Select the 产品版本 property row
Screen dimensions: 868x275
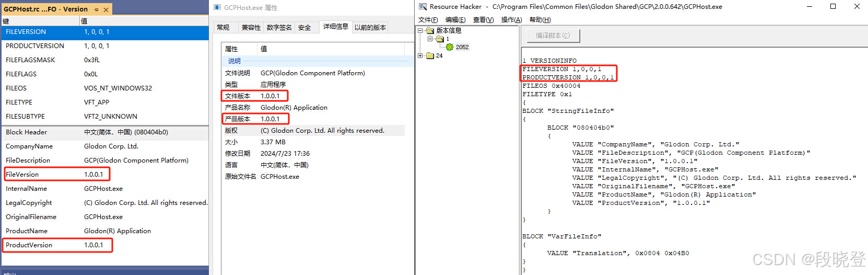(313, 119)
